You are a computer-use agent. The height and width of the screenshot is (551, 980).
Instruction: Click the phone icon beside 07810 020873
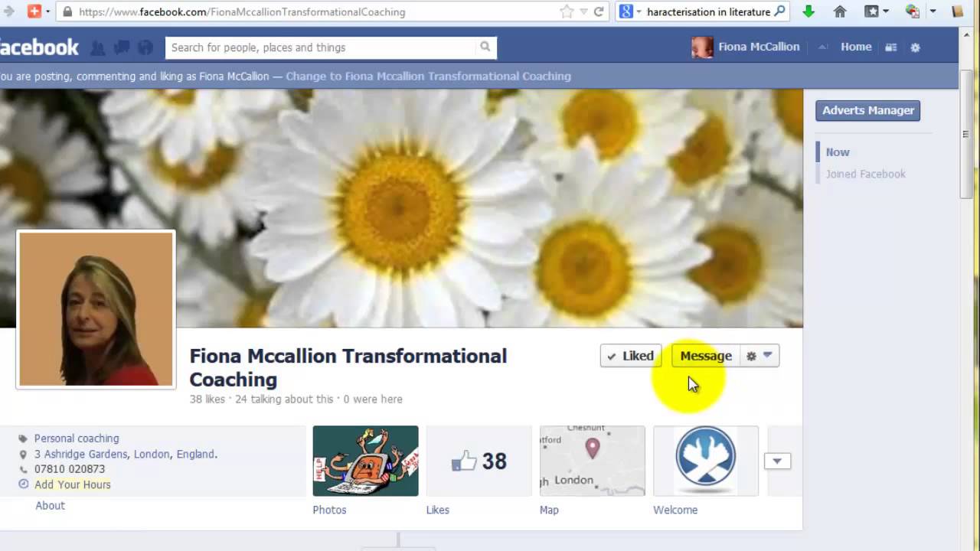(23, 469)
